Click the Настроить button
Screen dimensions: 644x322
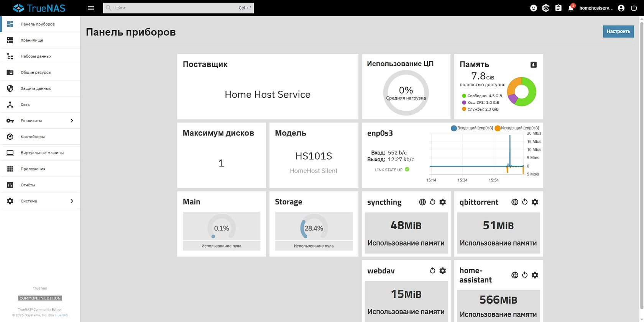point(618,31)
